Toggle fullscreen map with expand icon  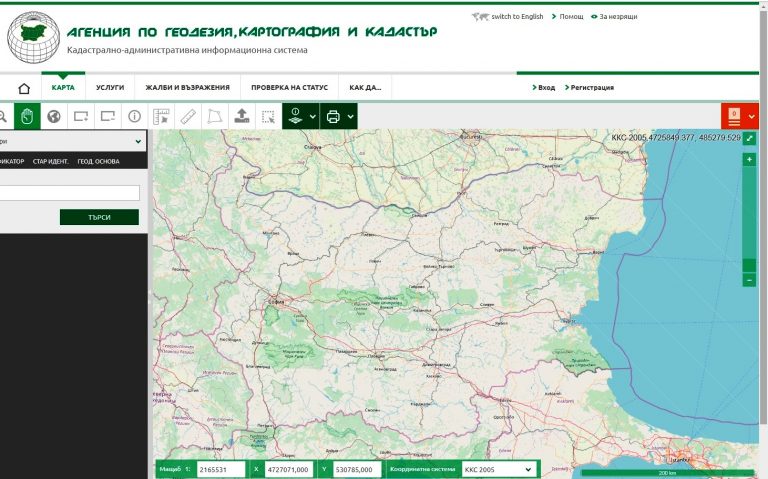749,137
